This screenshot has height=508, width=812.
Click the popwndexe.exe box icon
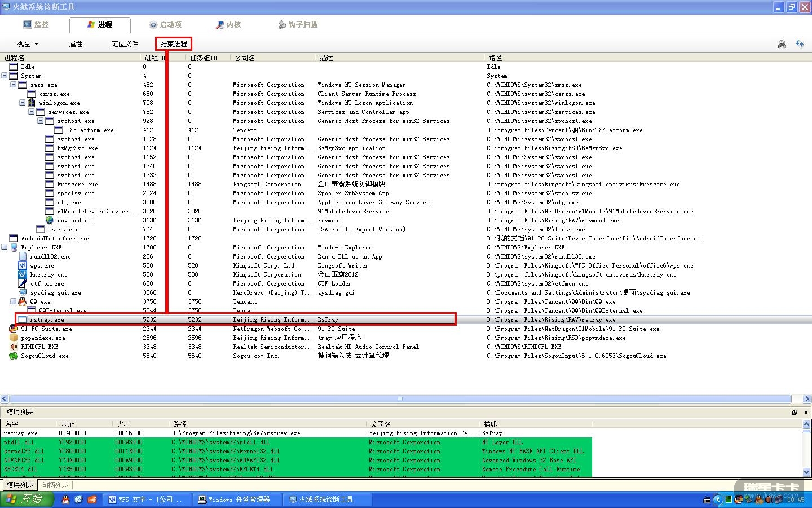[14, 338]
